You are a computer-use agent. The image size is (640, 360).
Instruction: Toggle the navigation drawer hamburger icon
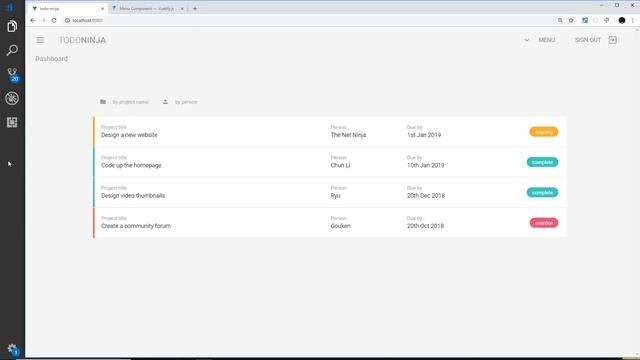[40, 40]
